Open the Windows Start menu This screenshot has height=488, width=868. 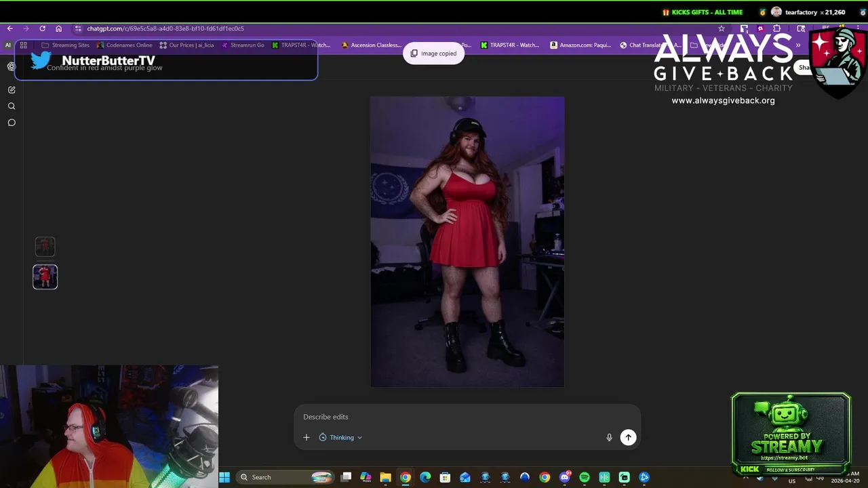tap(224, 477)
